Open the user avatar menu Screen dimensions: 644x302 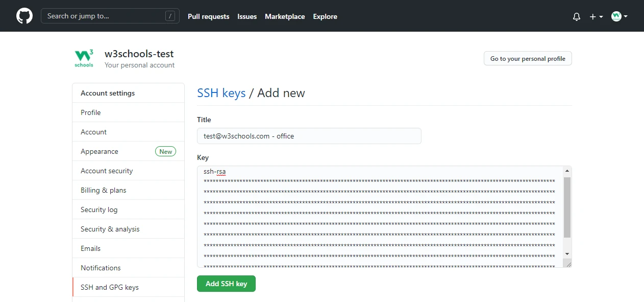[619, 17]
